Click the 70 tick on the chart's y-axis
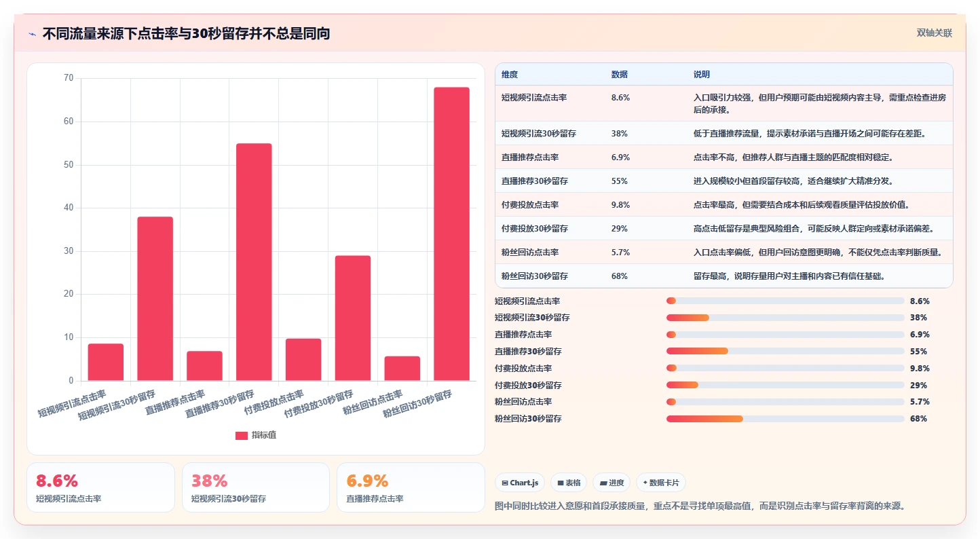The height and width of the screenshot is (539, 980). pyautogui.click(x=69, y=78)
